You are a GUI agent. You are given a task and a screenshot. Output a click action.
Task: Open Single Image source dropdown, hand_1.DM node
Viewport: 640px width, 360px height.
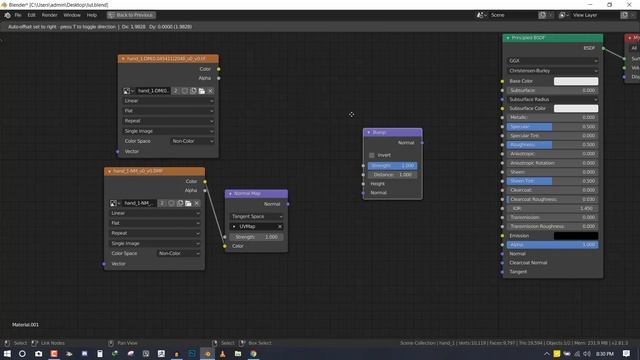tap(169, 131)
